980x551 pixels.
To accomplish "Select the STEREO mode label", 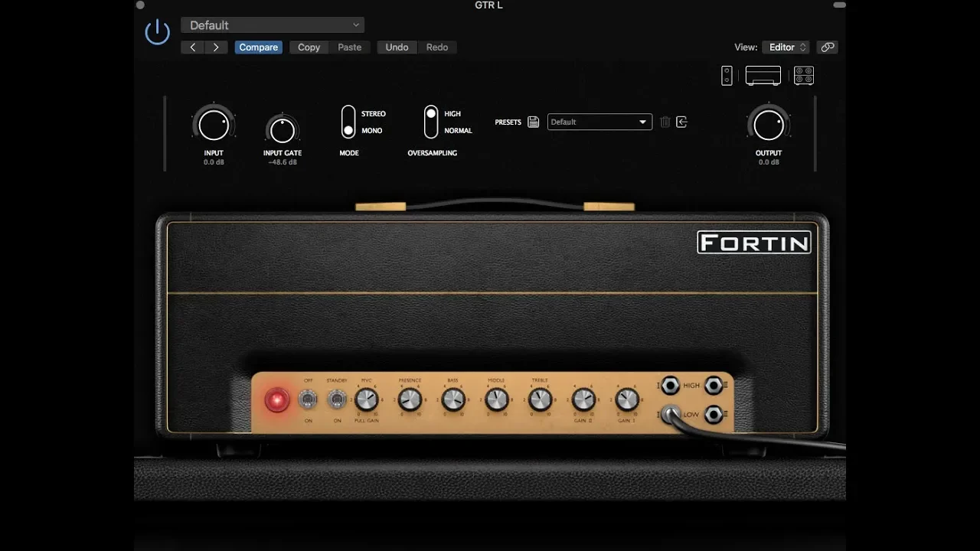I will pyautogui.click(x=374, y=114).
